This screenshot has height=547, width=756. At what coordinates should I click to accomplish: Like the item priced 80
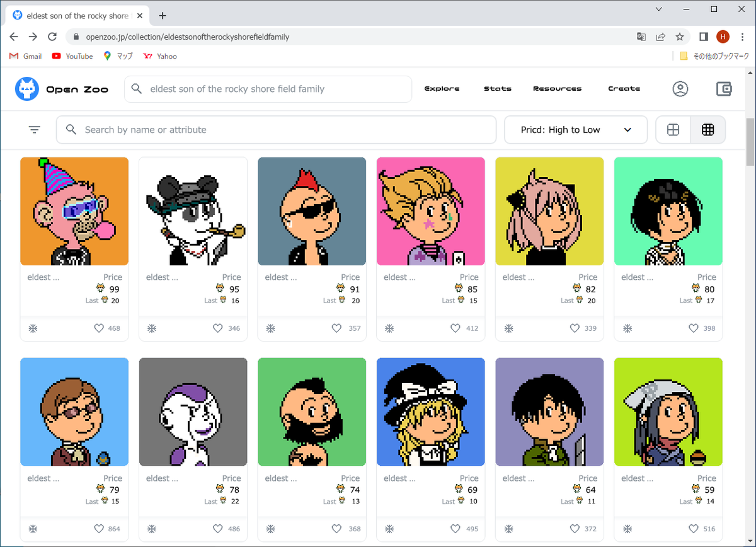coord(694,328)
